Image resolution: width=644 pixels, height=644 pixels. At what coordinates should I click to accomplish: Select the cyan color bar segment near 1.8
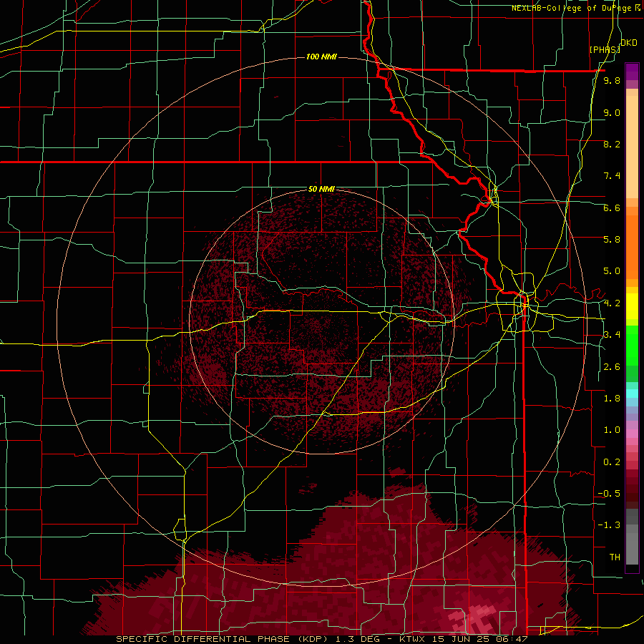click(632, 394)
